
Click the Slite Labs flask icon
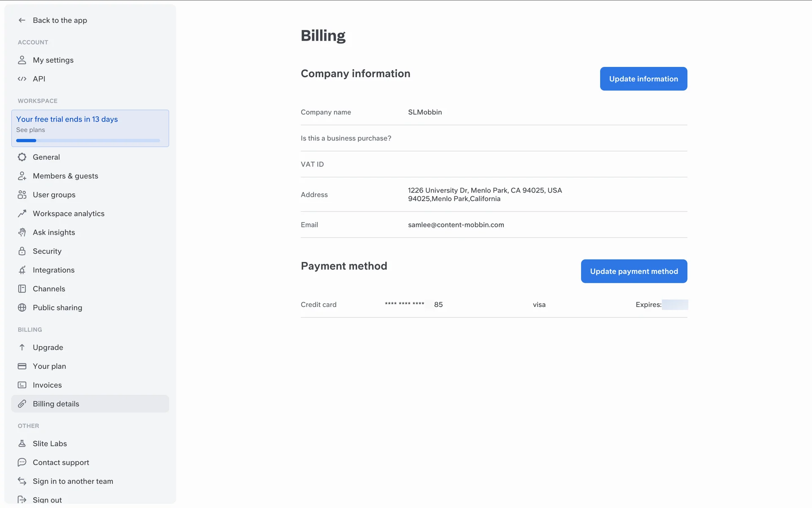click(x=22, y=444)
